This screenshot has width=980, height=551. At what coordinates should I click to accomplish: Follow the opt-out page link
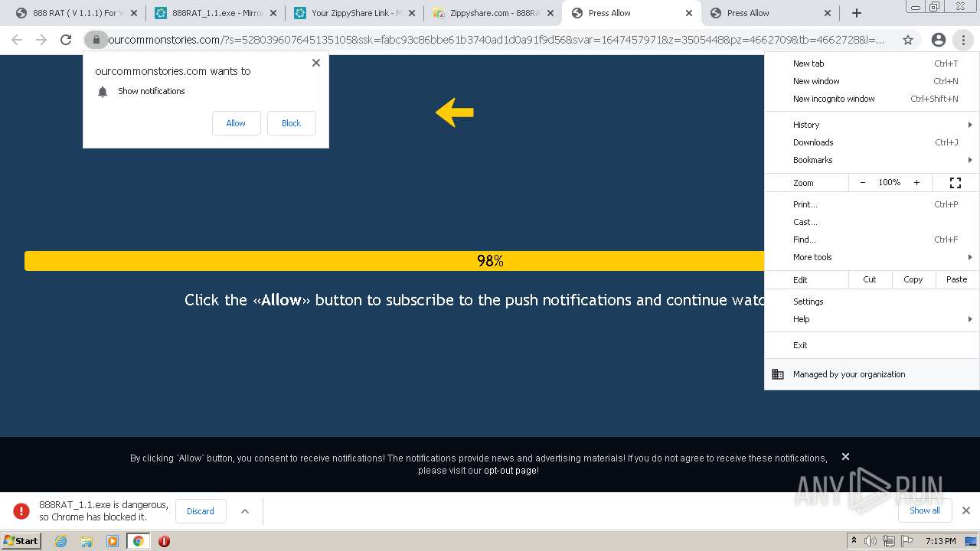click(x=511, y=471)
